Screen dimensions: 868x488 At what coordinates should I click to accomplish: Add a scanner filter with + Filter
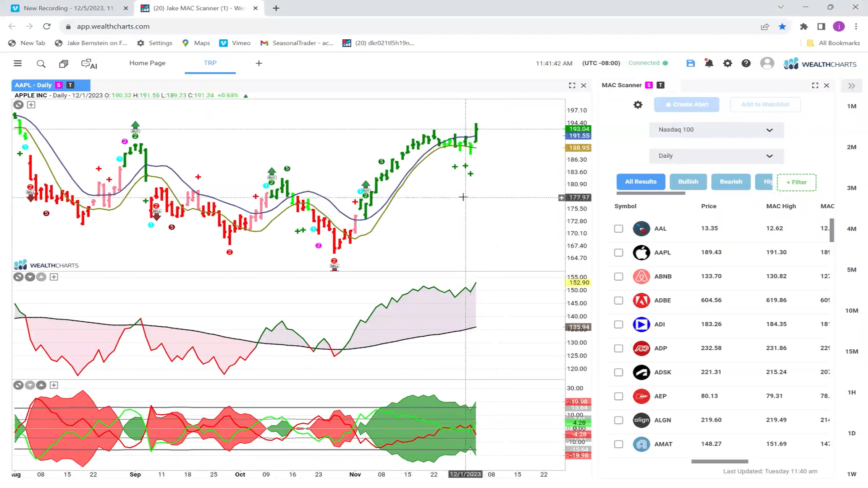click(797, 182)
